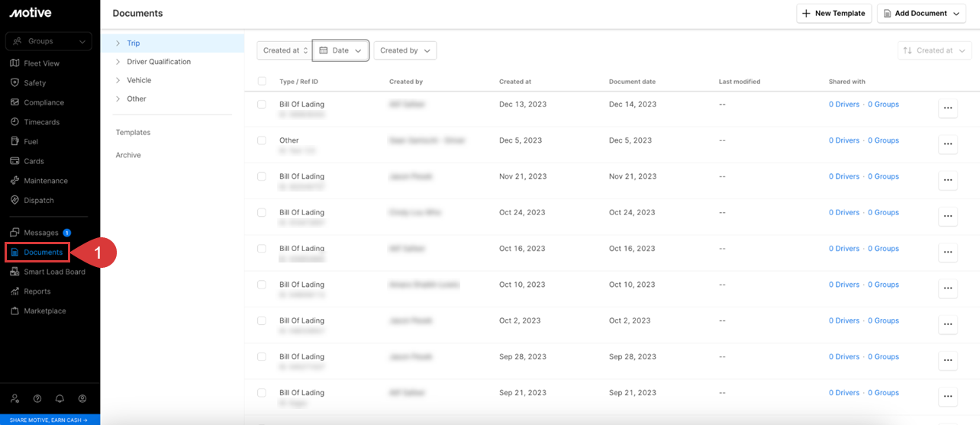Open the Archive section
Screen dimensions: 980x425
point(128,155)
